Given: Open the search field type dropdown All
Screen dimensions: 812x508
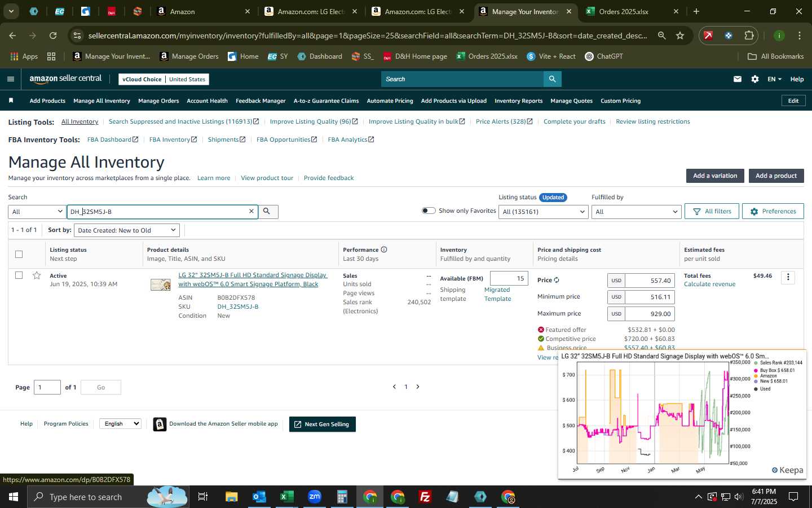Looking at the screenshot, I should click(37, 212).
